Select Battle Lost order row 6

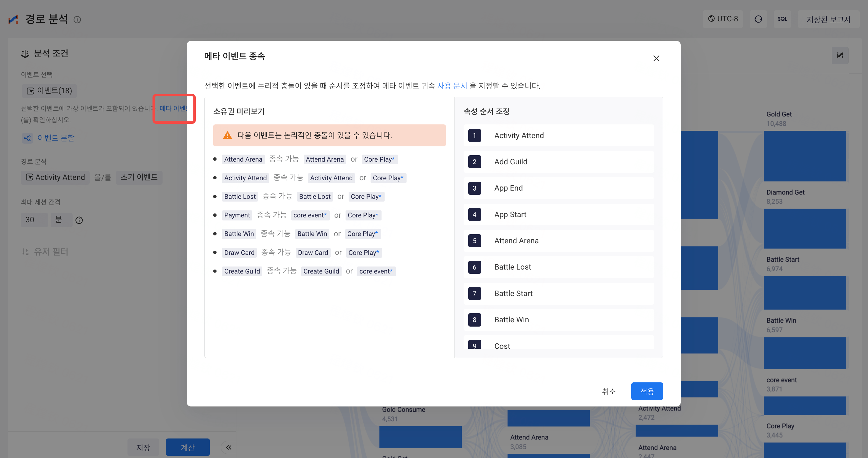click(558, 267)
